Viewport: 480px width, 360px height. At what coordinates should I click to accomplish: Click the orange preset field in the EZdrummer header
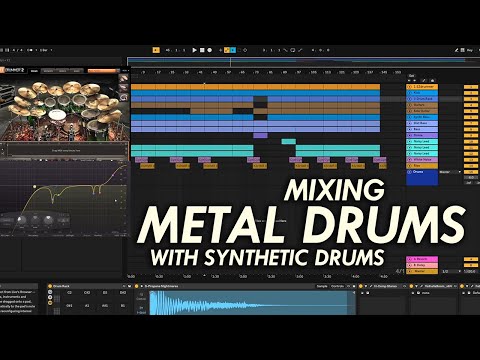click(x=103, y=71)
